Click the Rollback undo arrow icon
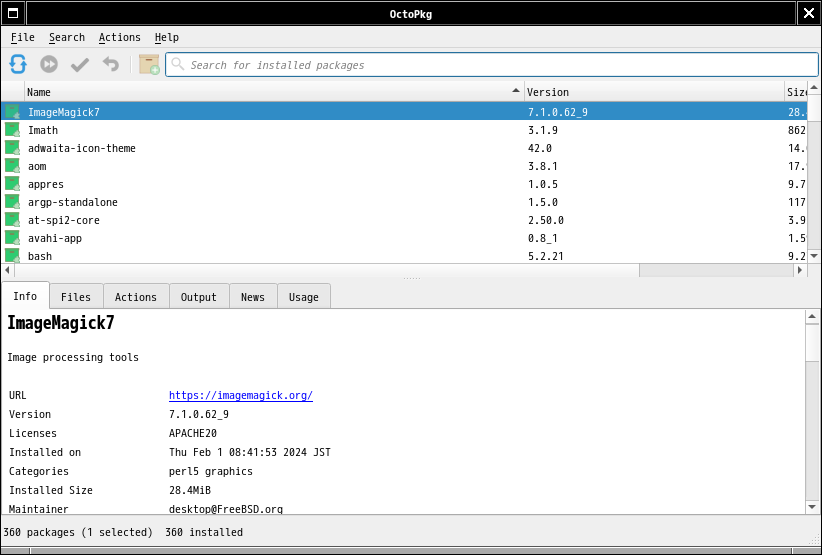822x555 pixels. 111,64
